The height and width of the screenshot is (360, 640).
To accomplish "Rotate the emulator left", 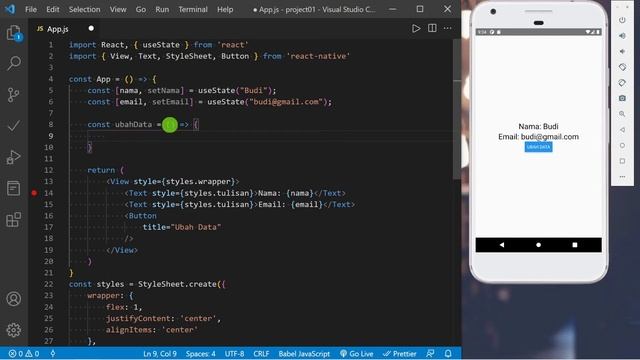I will [x=622, y=67].
